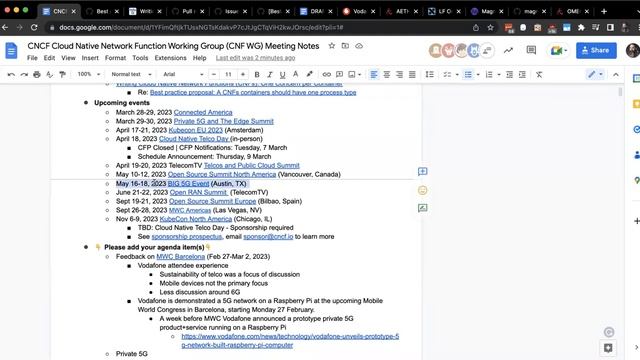Click the insert link icon
The width and height of the screenshot is (640, 360).
point(327,74)
